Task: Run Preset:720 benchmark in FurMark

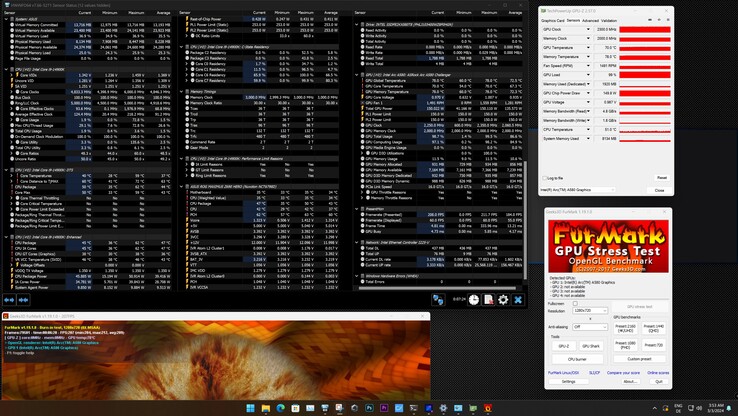Action: (654, 345)
